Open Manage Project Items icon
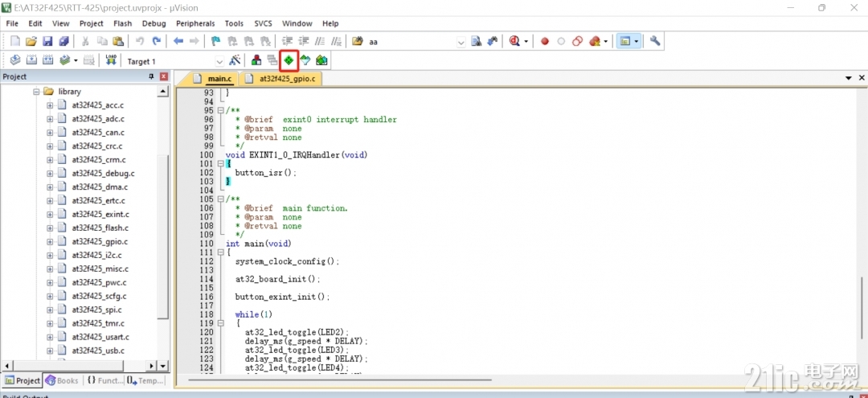The image size is (868, 398). [x=256, y=60]
